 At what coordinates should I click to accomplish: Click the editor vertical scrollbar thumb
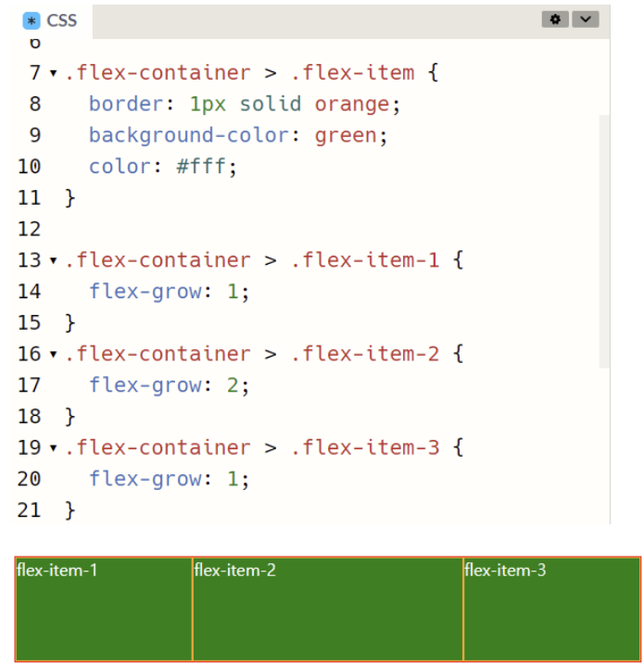[x=604, y=241]
